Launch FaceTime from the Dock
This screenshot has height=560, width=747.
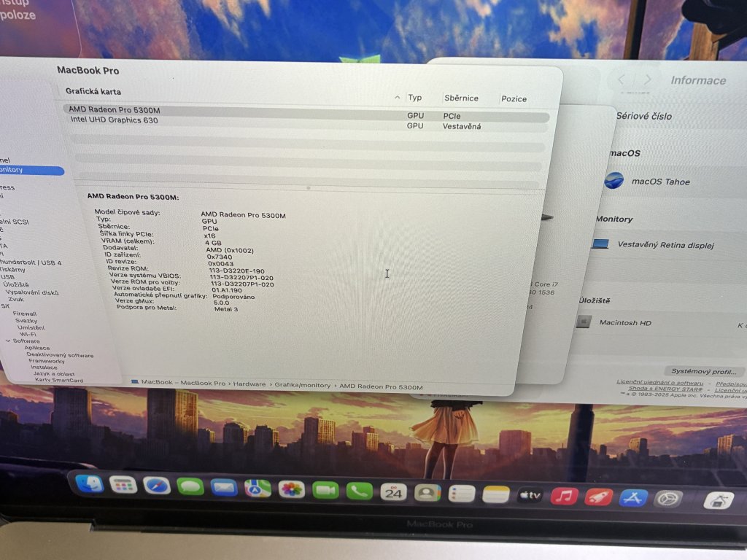(x=325, y=491)
